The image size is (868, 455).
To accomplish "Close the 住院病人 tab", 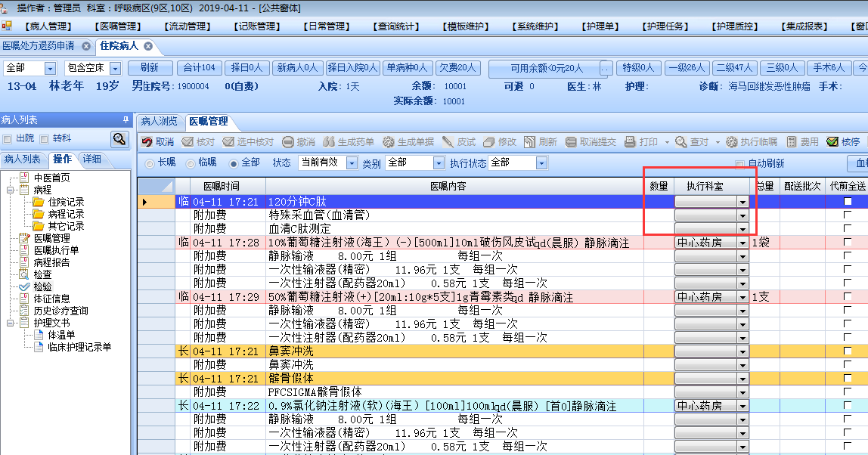I will [148, 46].
